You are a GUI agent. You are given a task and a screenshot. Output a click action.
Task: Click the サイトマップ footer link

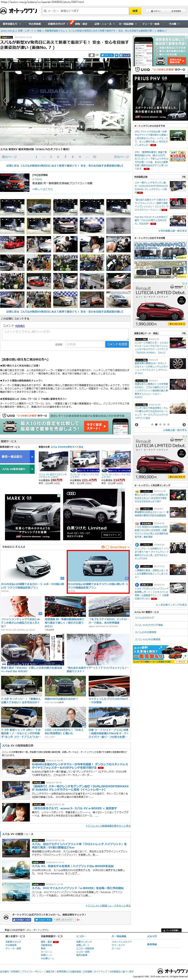click(x=101, y=972)
